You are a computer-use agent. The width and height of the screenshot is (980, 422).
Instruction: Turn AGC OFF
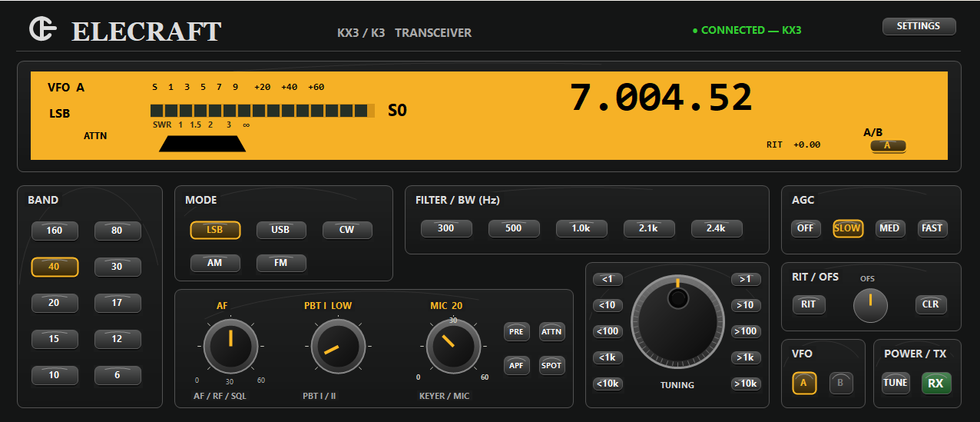[x=806, y=228]
